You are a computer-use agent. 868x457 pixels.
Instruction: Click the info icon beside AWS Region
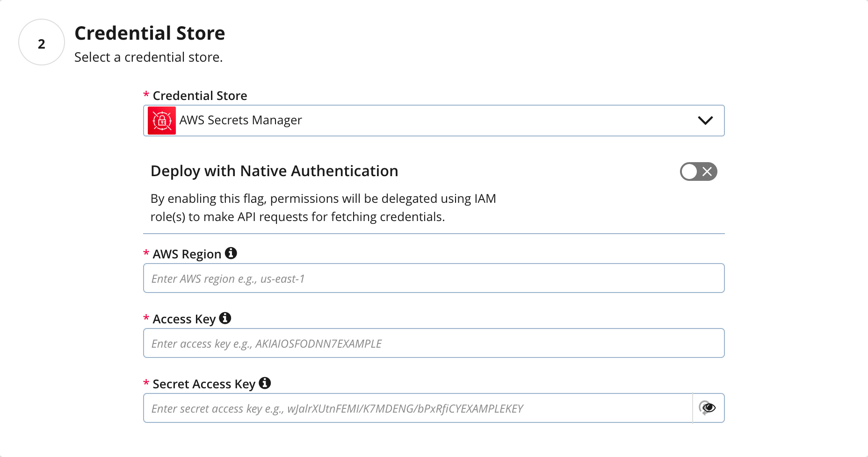231,253
